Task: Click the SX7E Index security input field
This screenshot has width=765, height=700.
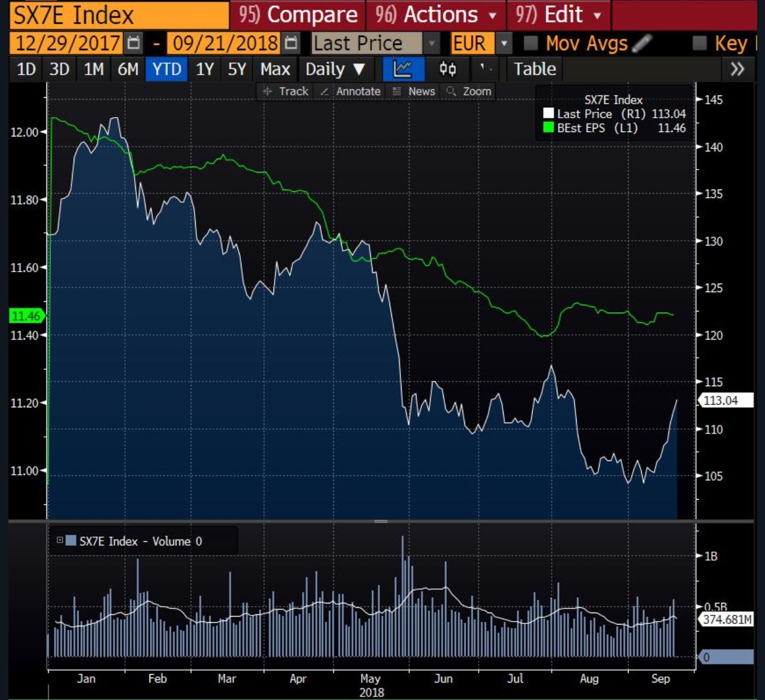Action: 119,15
